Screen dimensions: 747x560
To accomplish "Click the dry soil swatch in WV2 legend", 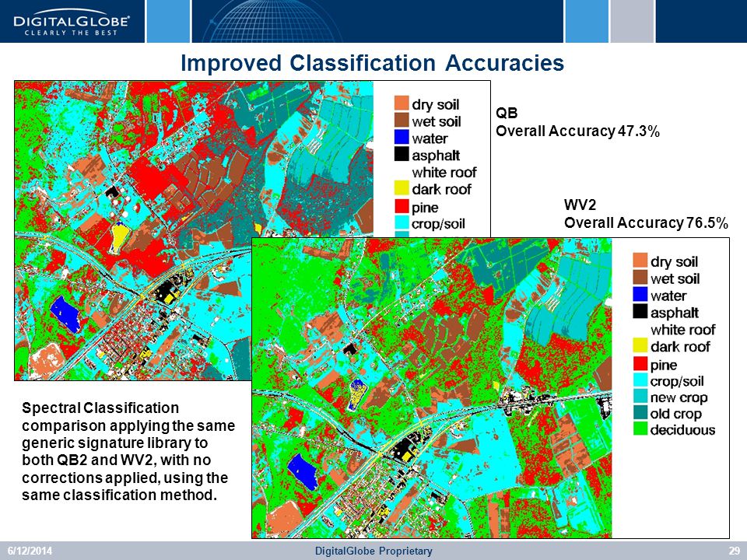I will click(640, 261).
